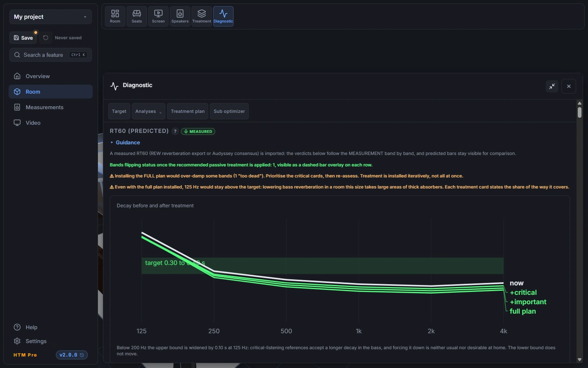The height and width of the screenshot is (368, 588).
Task: Open the Target tab
Action: coord(119,111)
